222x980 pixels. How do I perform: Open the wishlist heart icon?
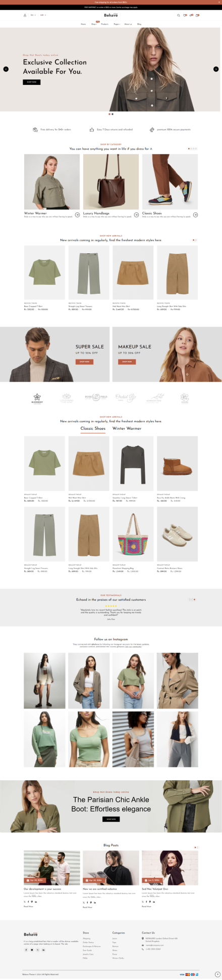[185, 15]
